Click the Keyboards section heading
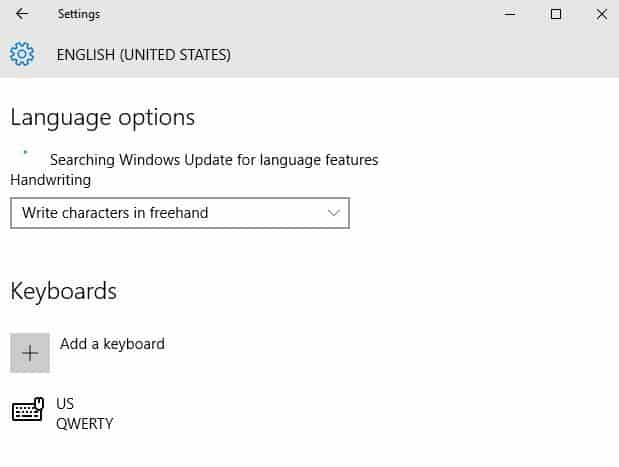The height and width of the screenshot is (467, 619). (x=63, y=291)
